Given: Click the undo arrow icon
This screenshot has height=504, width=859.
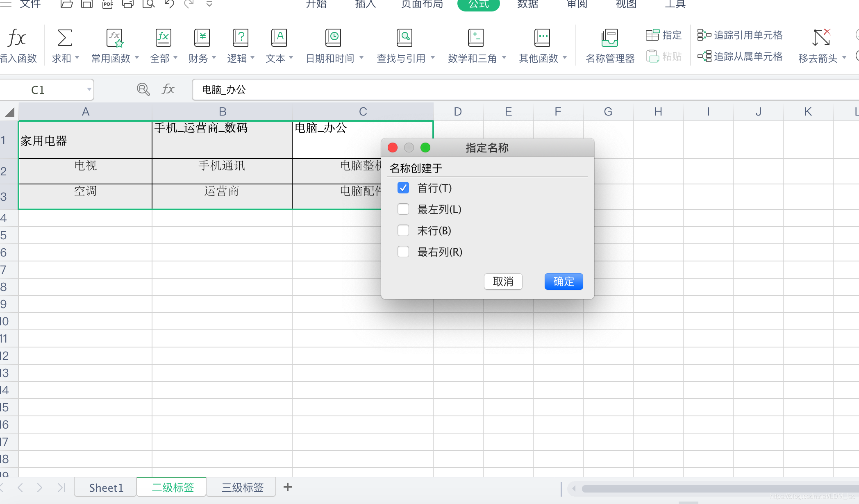Looking at the screenshot, I should 169,4.
